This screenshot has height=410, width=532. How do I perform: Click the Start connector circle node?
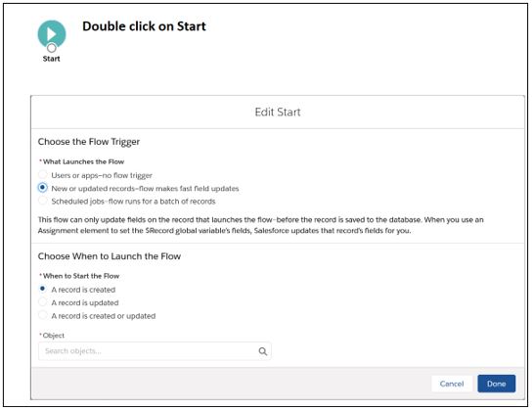52,48
